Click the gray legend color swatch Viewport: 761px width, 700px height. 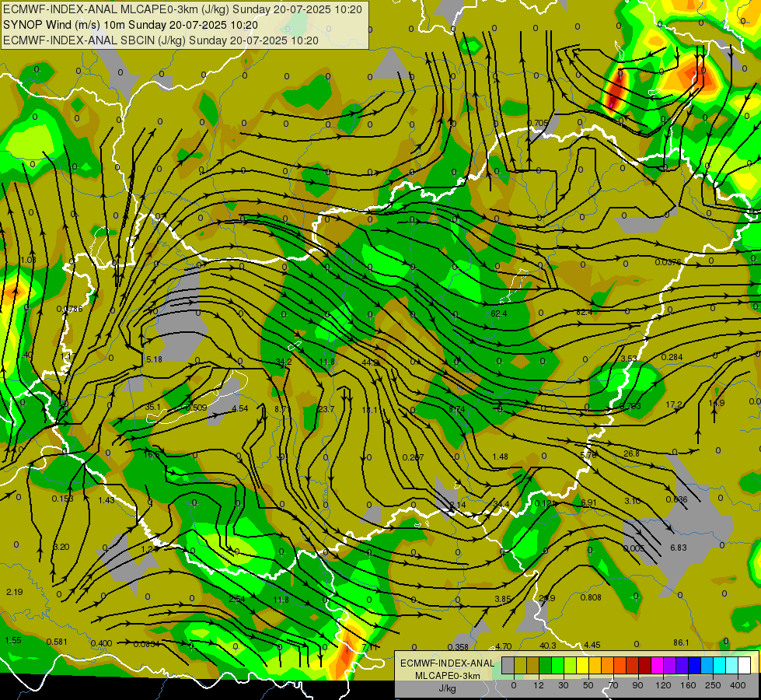pos(508,666)
